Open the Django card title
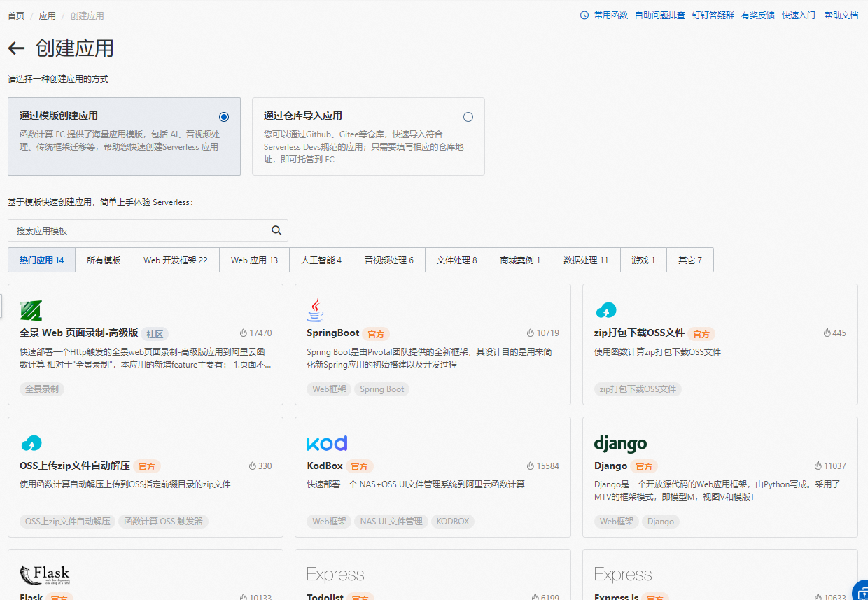 coord(611,466)
